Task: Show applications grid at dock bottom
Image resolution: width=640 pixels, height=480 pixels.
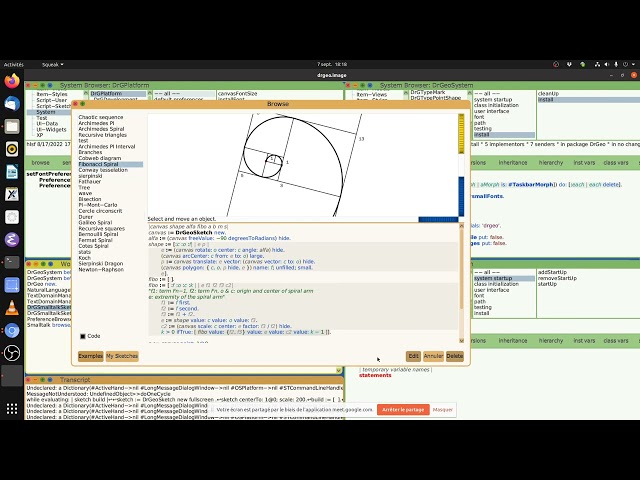Action: pyautogui.click(x=12, y=409)
